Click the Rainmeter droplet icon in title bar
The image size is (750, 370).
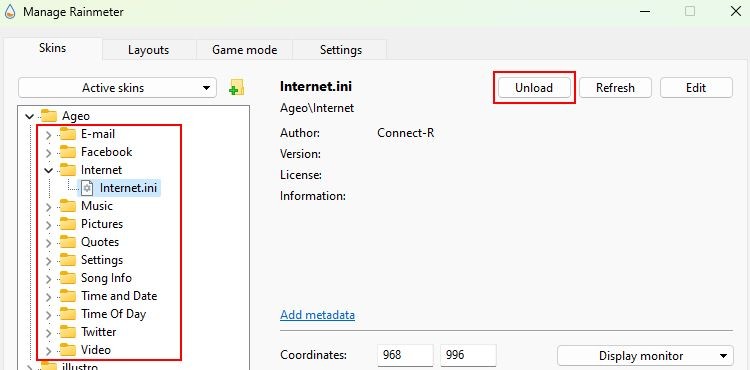coord(10,11)
